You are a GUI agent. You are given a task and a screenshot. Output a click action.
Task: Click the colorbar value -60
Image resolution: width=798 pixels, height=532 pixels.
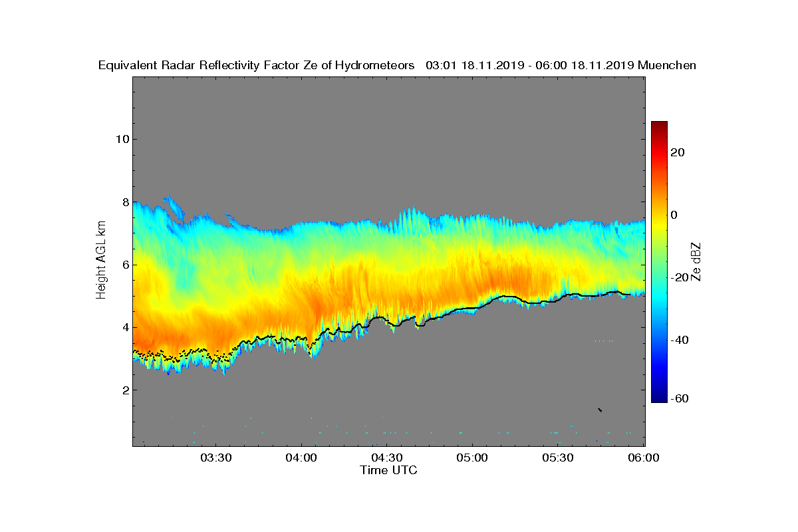680,398
